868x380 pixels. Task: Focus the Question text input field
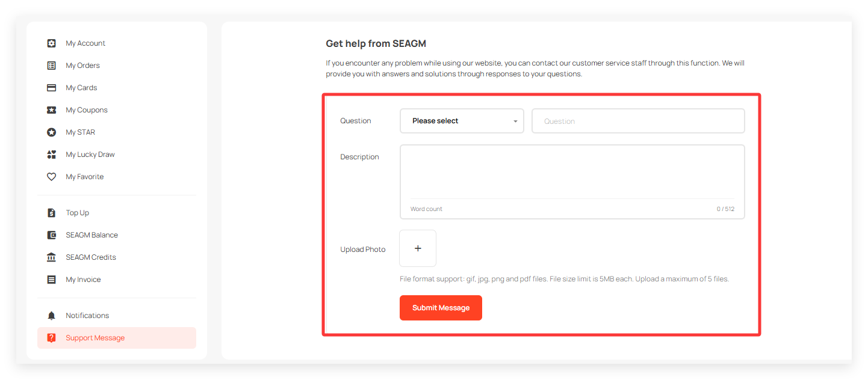pos(638,121)
